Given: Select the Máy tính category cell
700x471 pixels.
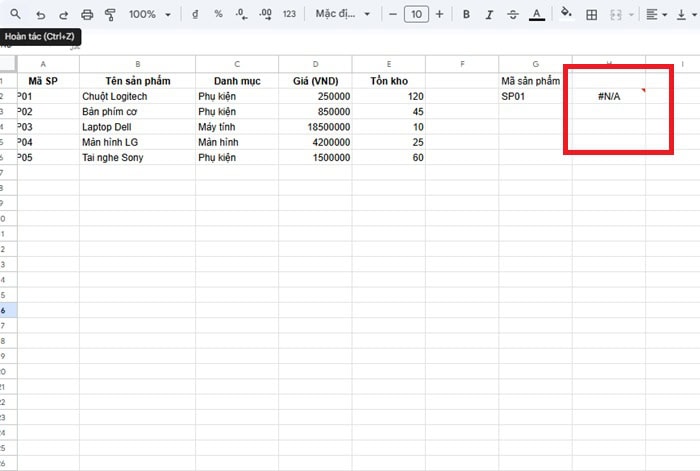Looking at the screenshot, I should pos(237,127).
